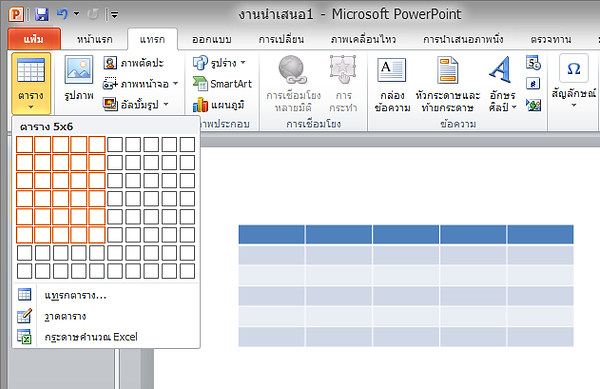Expand the อัลบั้มรูป photo album dropdown arrow
The height and width of the screenshot is (389, 600).
click(x=166, y=104)
